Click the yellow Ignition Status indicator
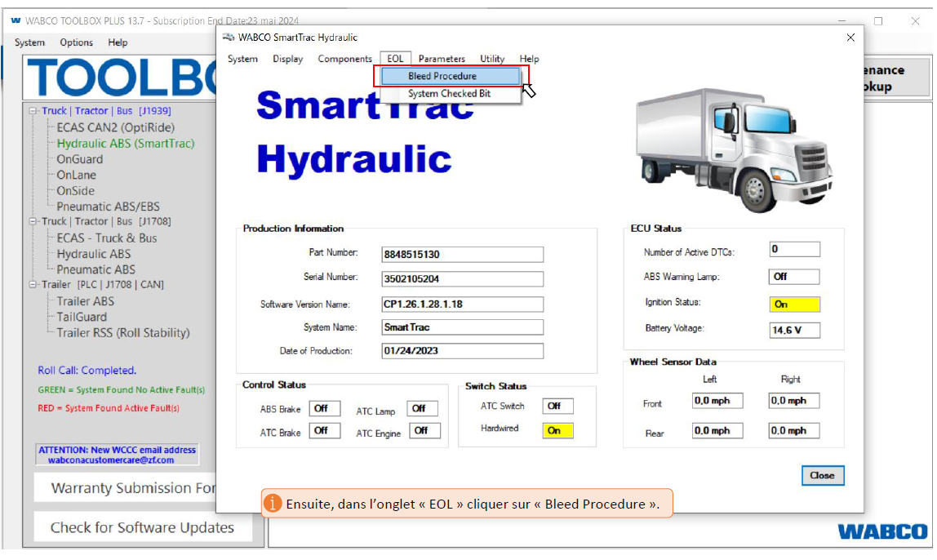This screenshot has height=560, width=937. (x=794, y=304)
